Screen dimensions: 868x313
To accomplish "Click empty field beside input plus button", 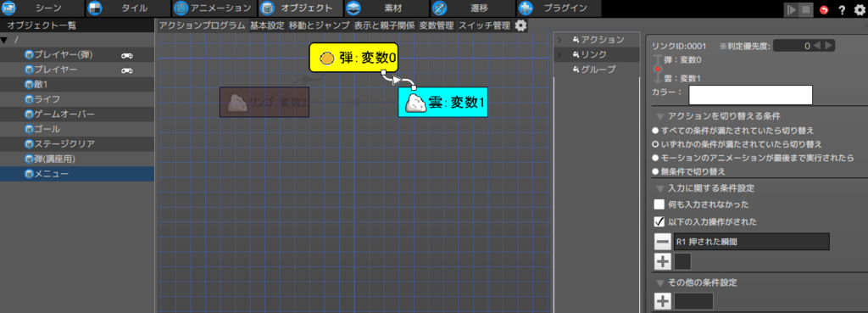I will click(682, 261).
